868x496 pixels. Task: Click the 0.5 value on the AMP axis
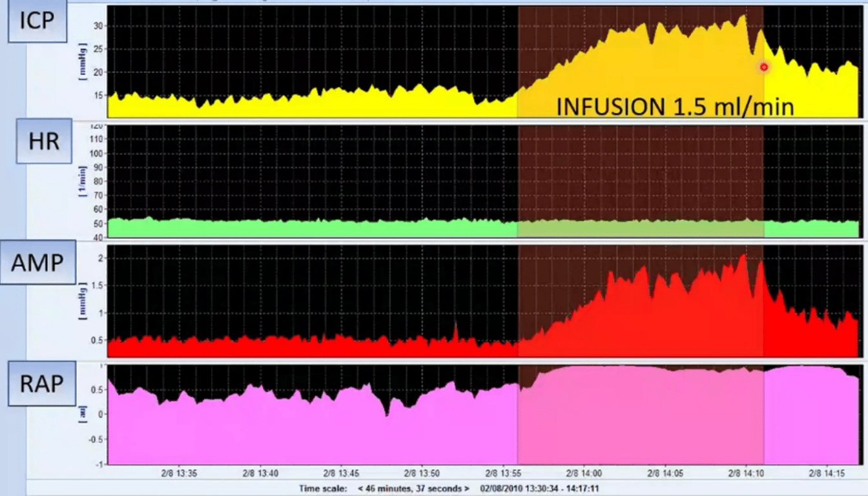tap(98, 340)
